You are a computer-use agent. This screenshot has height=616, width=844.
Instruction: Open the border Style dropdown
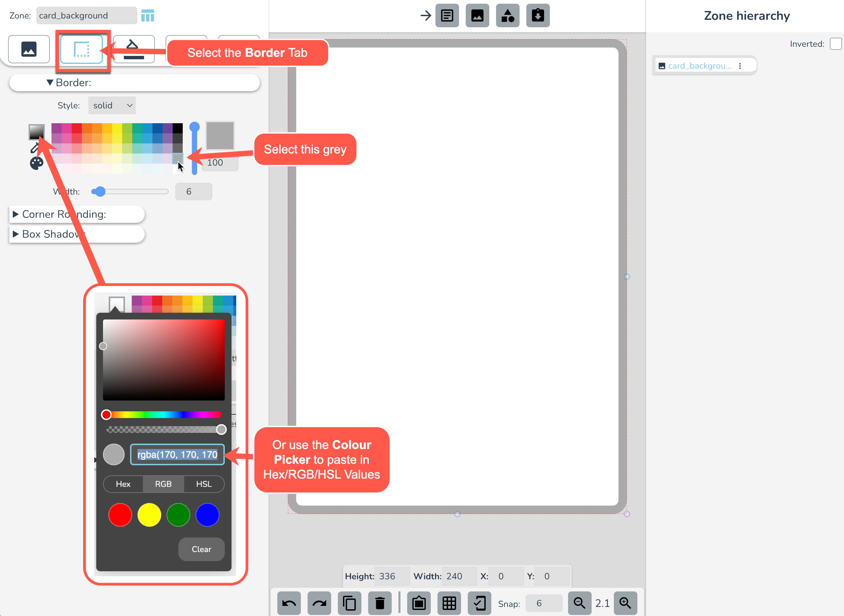point(112,105)
